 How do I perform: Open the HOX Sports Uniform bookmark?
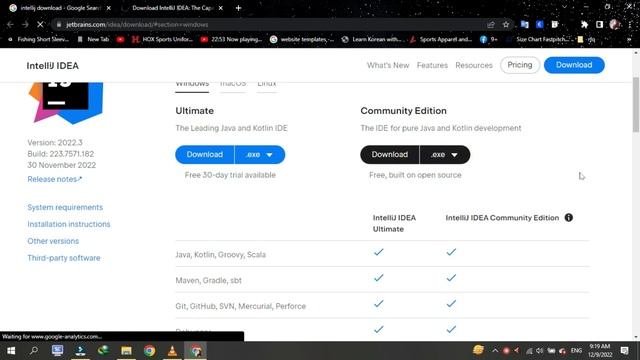tap(162, 40)
